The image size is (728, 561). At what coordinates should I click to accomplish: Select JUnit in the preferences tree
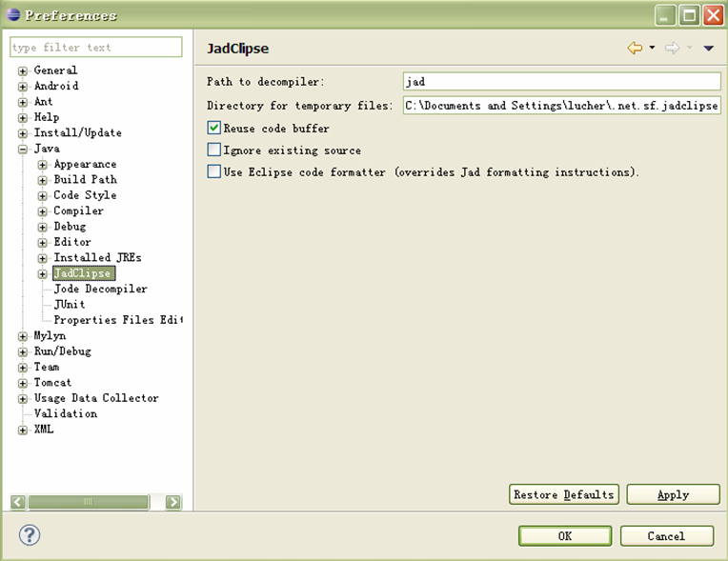(70, 305)
